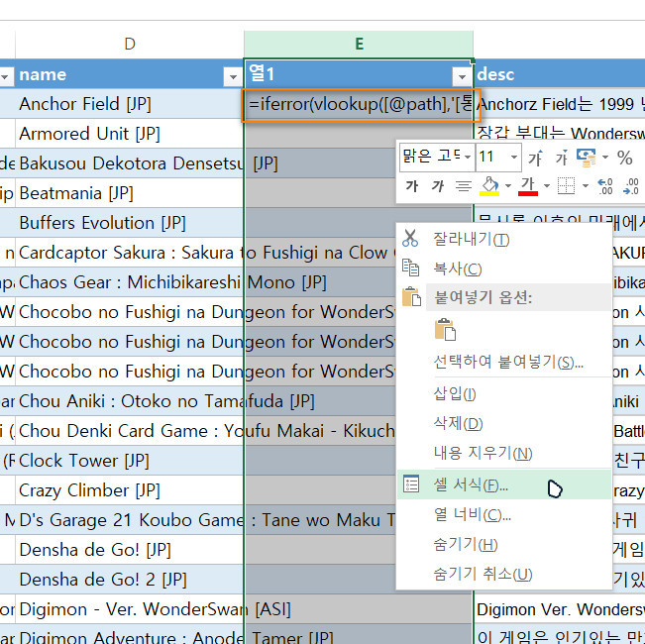Click the name table header cell
Viewport: 645px width, 644px height.
pyautogui.click(x=130, y=74)
